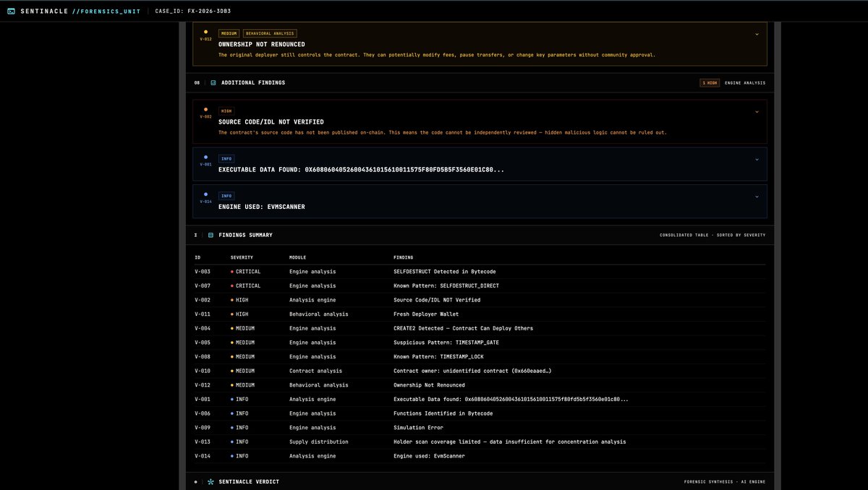Click the Ownership Not Renounced card title

click(261, 44)
